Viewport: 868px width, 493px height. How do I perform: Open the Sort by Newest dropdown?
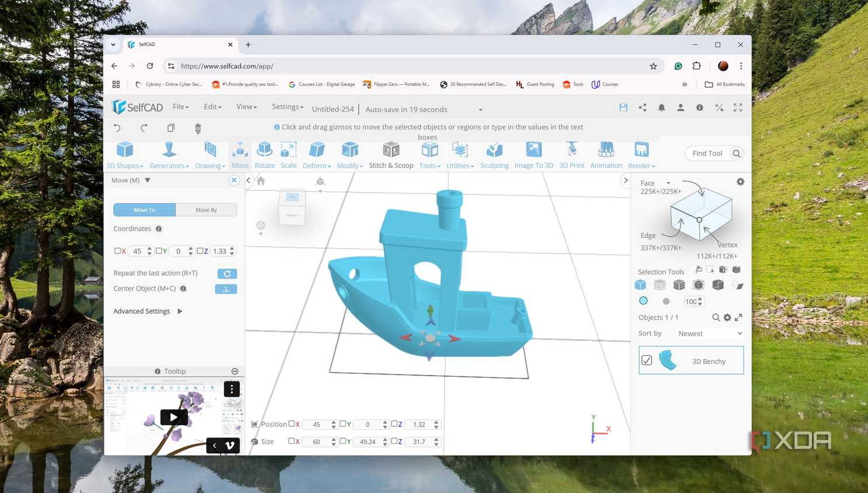click(710, 334)
